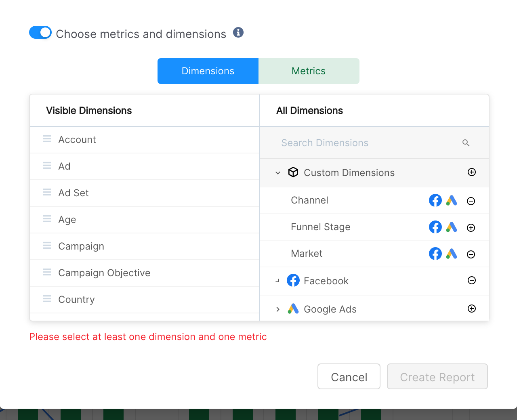This screenshot has width=517, height=420.
Task: Click the drag handle for Campaign
Action: pyautogui.click(x=47, y=246)
